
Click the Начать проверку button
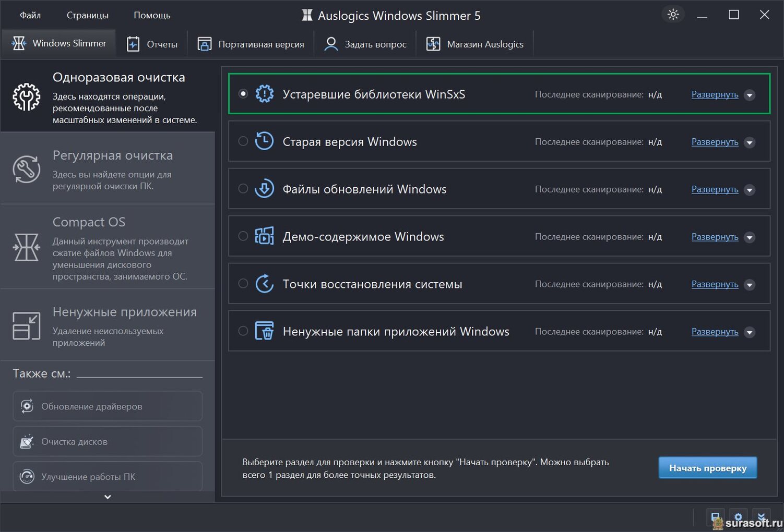click(708, 468)
